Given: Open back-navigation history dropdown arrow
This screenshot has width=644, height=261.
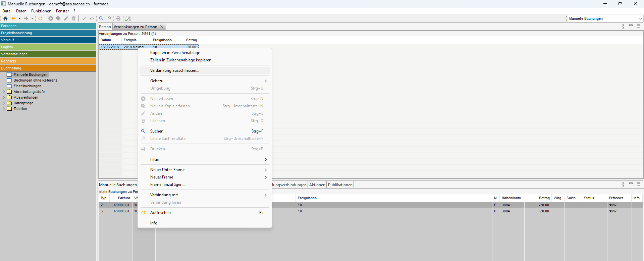Looking at the screenshot, I should pyautogui.click(x=19, y=18).
